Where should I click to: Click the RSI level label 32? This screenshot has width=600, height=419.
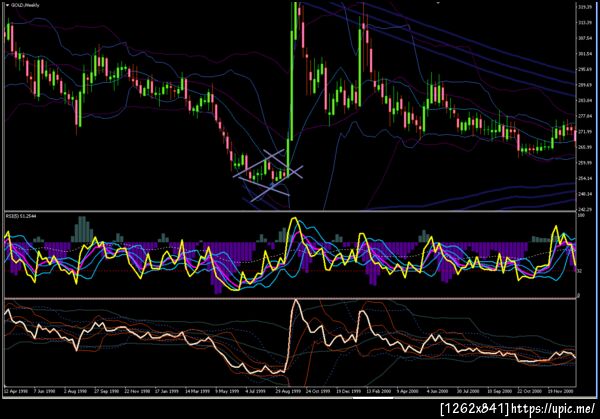point(580,271)
